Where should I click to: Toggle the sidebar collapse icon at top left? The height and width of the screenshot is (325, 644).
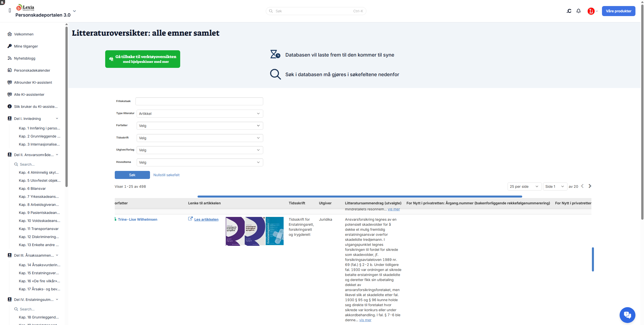[x=10, y=11]
